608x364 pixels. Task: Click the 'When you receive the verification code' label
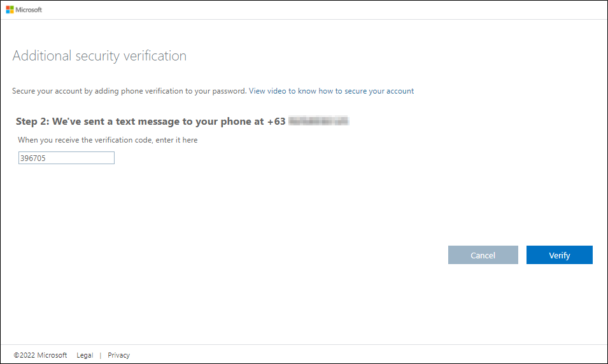108,140
